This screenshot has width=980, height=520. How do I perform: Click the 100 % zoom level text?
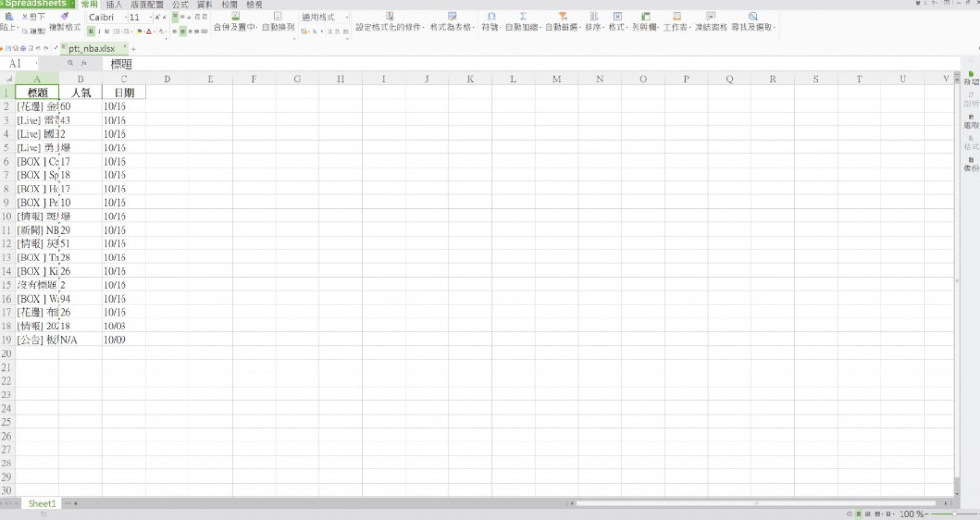pyautogui.click(x=911, y=514)
